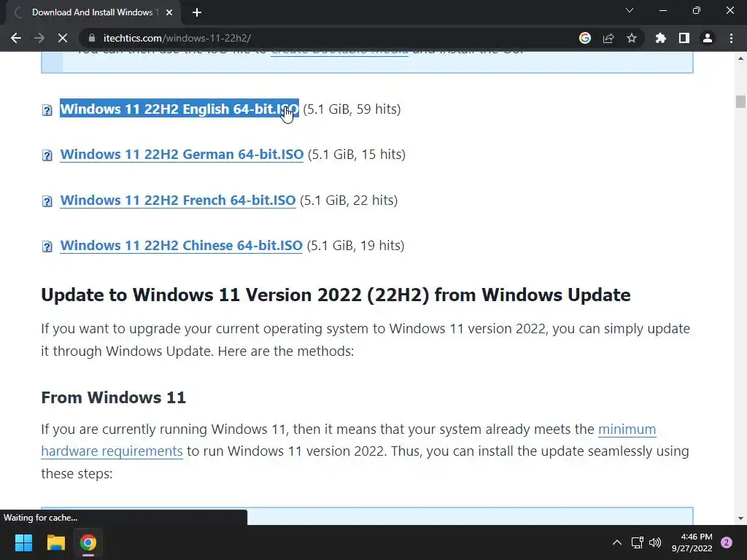Open Chrome's three-dot menu
This screenshot has width=747, height=560.
click(x=731, y=38)
